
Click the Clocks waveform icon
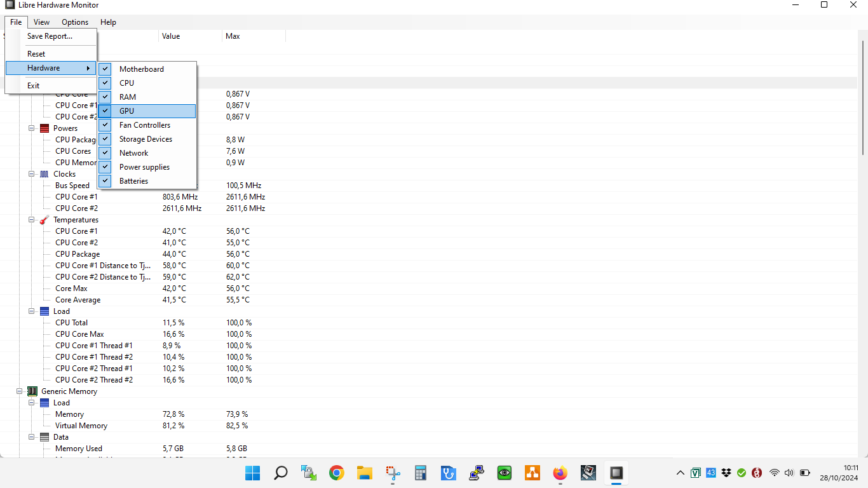click(44, 174)
